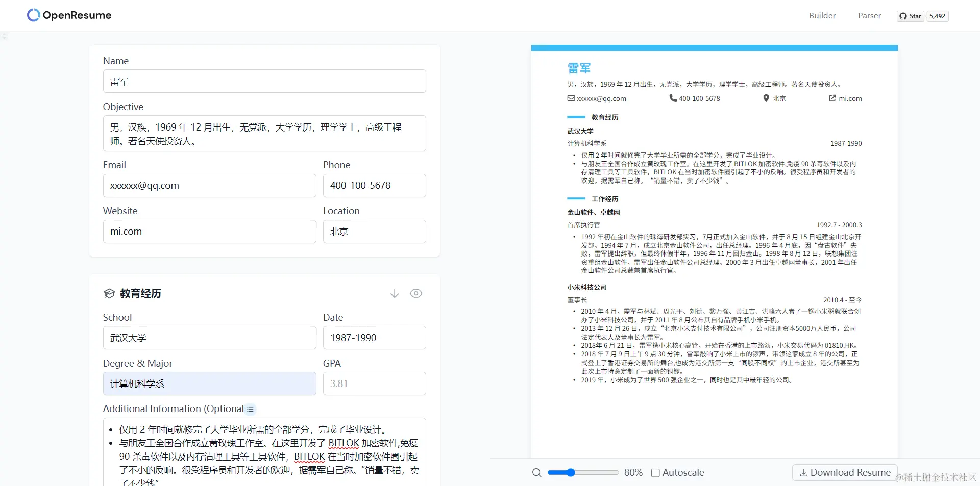Edit the Date field 1987-1990

374,338
